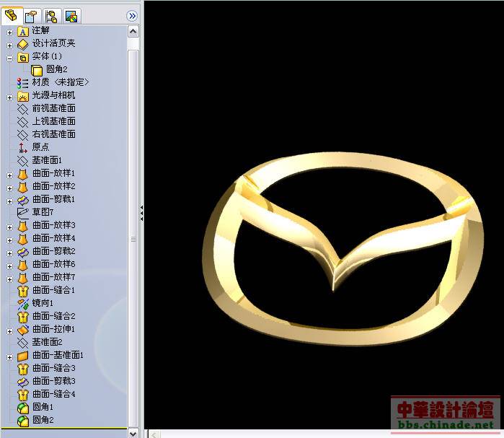Click the 基准面2 plane icon

point(23,343)
